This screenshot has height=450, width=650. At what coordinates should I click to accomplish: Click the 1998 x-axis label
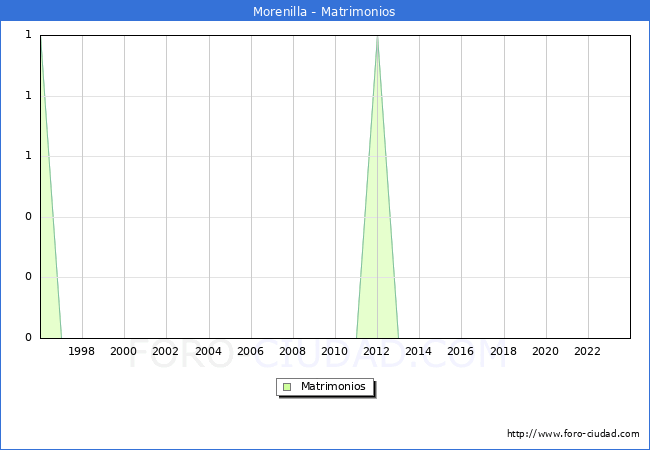[81, 351]
